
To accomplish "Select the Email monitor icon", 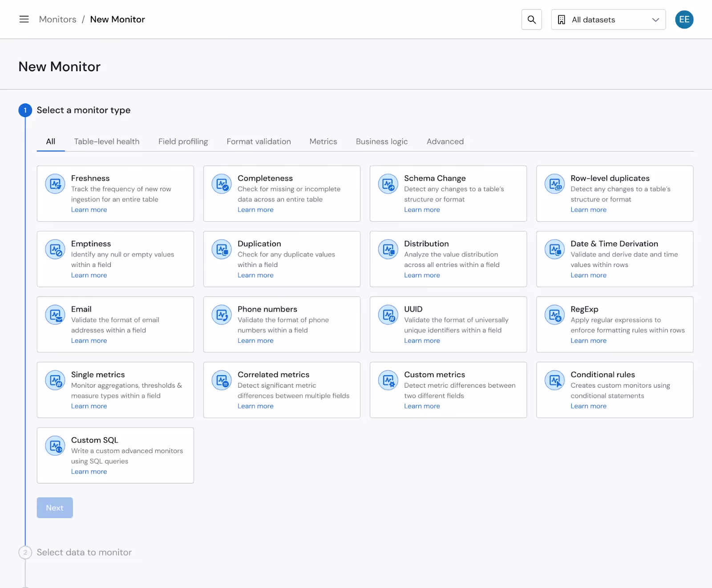I will click(x=55, y=315).
